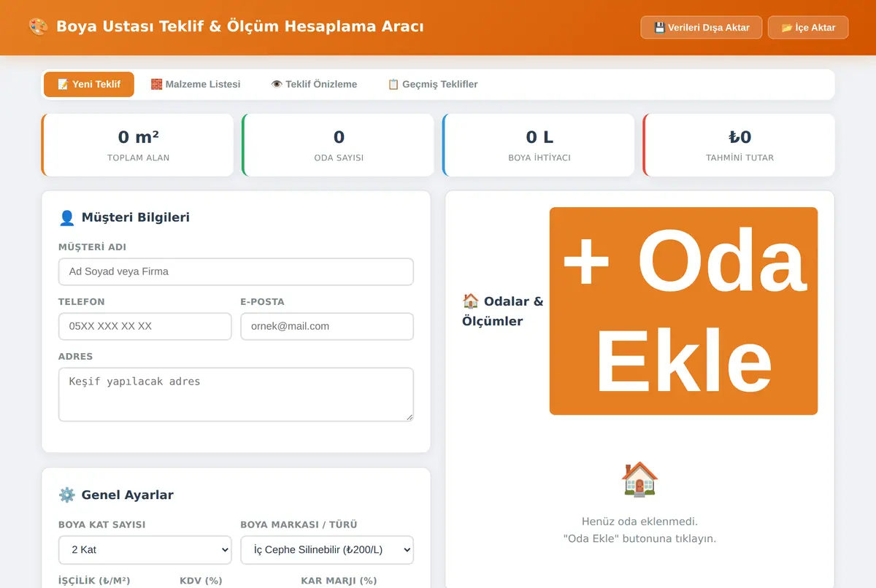
Task: Click the Oda Sayısı stat card
Action: tap(339, 145)
